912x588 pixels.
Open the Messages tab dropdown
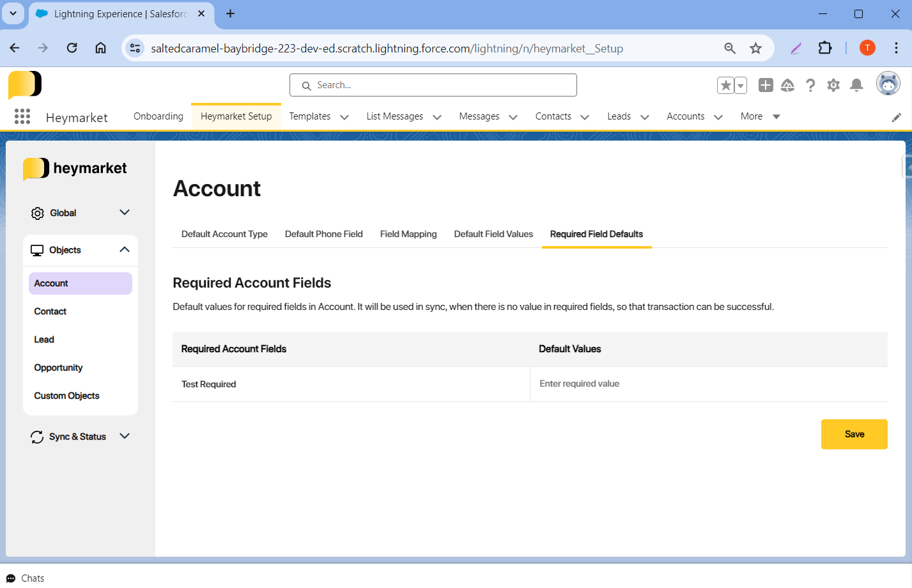click(513, 117)
